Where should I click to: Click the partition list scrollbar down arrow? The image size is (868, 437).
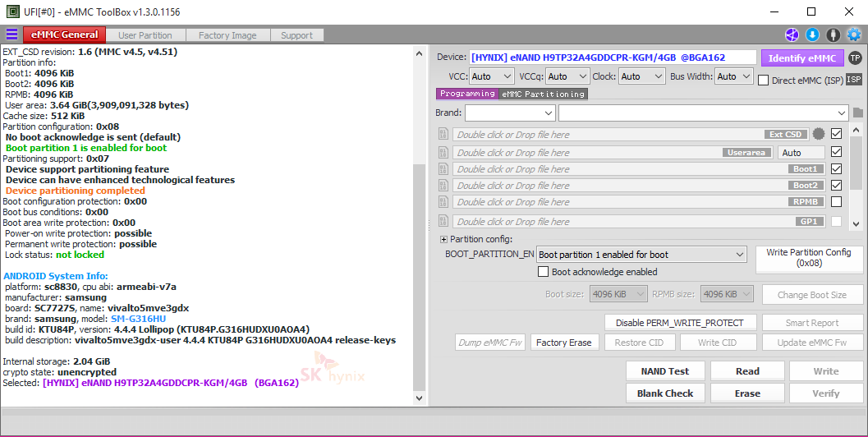coord(857,223)
